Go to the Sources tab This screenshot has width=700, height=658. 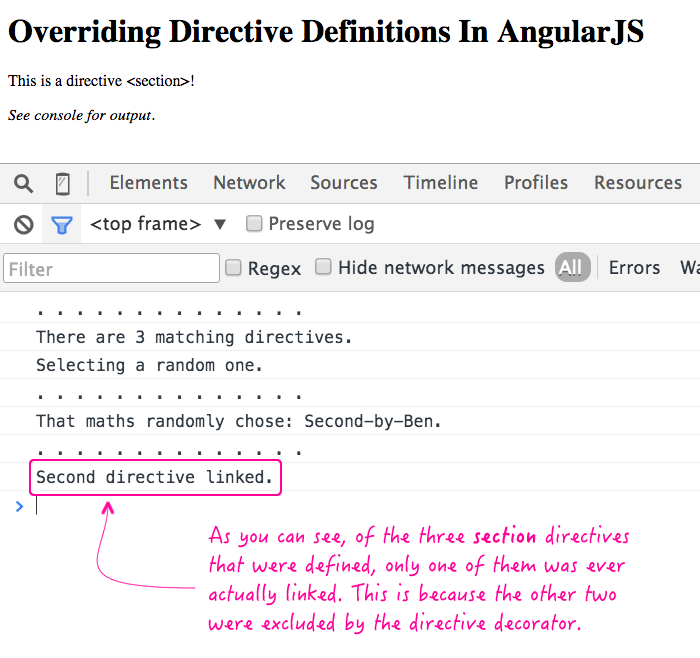pyautogui.click(x=344, y=183)
